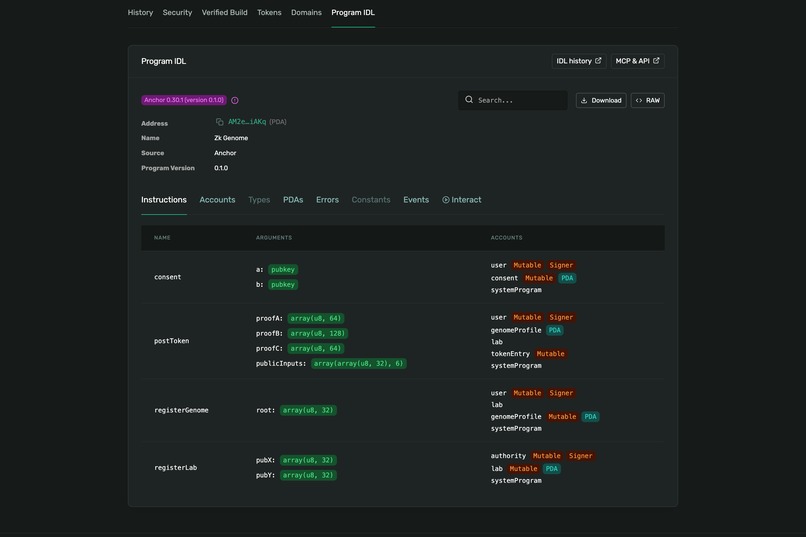Click the ACCOUNTS column header
This screenshot has height=537, width=806.
506,237
